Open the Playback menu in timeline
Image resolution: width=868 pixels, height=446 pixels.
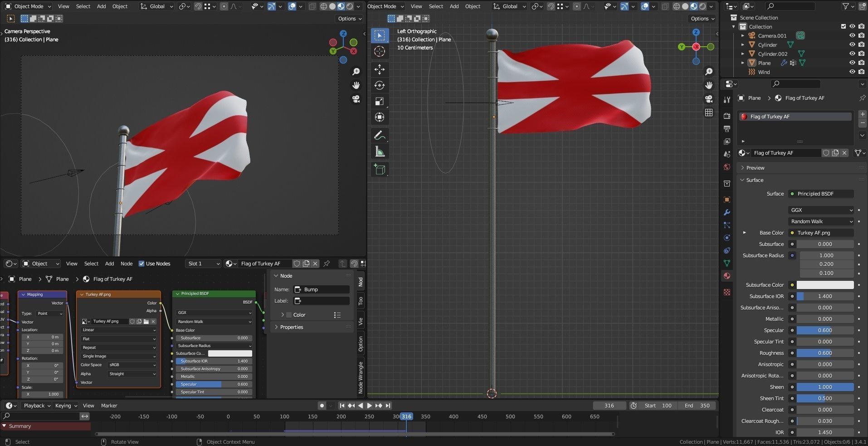click(36, 406)
